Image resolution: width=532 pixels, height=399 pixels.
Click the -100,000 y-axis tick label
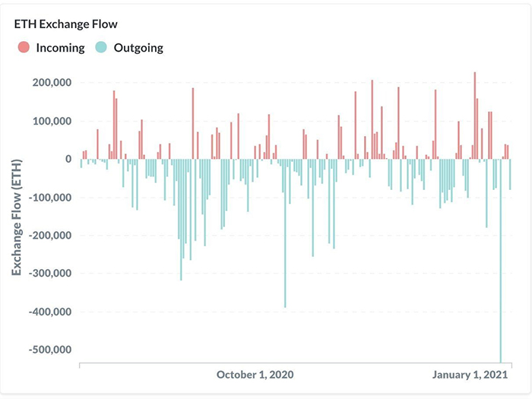click(50, 197)
